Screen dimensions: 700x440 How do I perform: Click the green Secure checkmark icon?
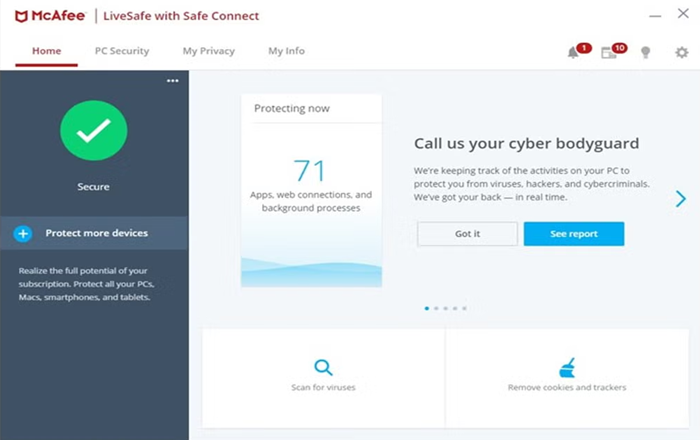(x=94, y=130)
